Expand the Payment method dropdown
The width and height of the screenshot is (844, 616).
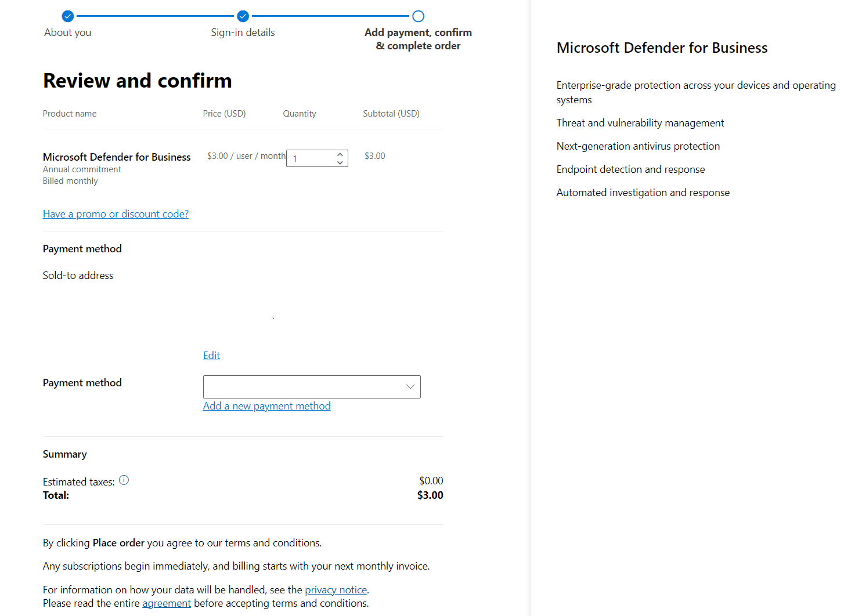pos(312,387)
